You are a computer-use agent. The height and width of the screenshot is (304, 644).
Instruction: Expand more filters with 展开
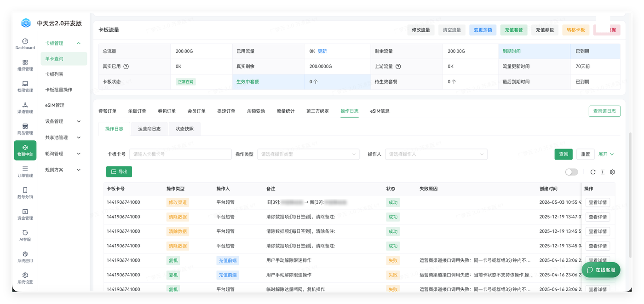coord(605,154)
